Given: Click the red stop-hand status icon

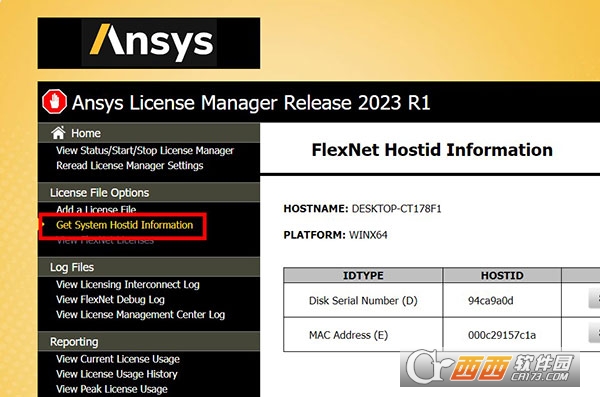Looking at the screenshot, I should 54,102.
